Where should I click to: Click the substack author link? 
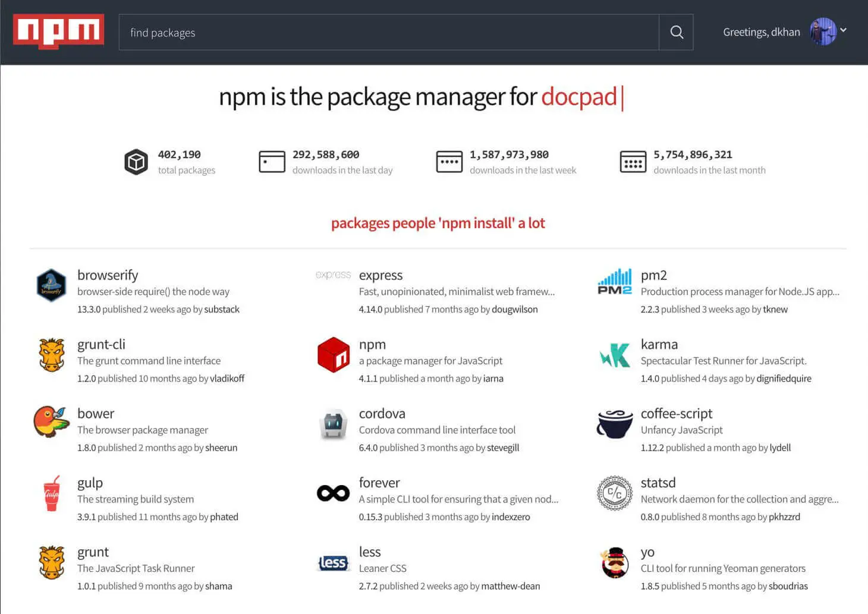[x=222, y=309]
